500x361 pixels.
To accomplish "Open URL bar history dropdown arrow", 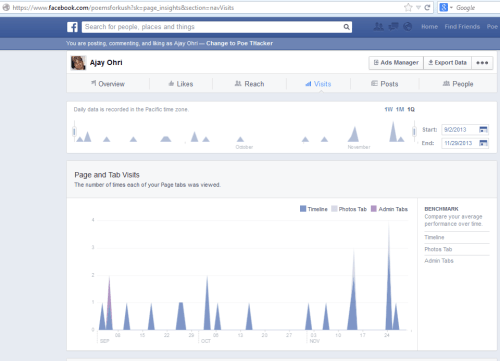I will click(x=418, y=7).
